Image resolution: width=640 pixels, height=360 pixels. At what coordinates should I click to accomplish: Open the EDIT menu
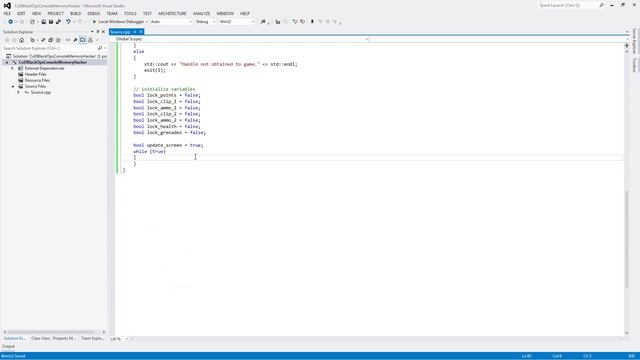pos(21,13)
